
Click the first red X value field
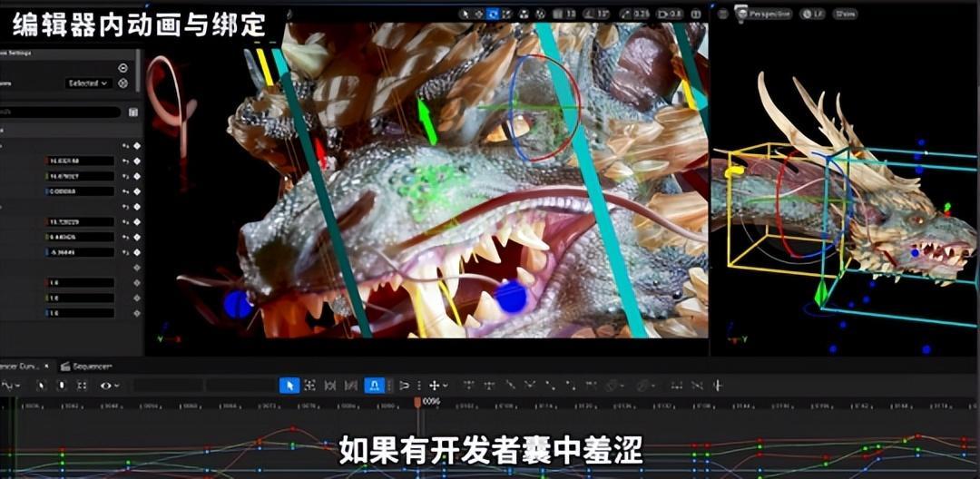point(80,161)
